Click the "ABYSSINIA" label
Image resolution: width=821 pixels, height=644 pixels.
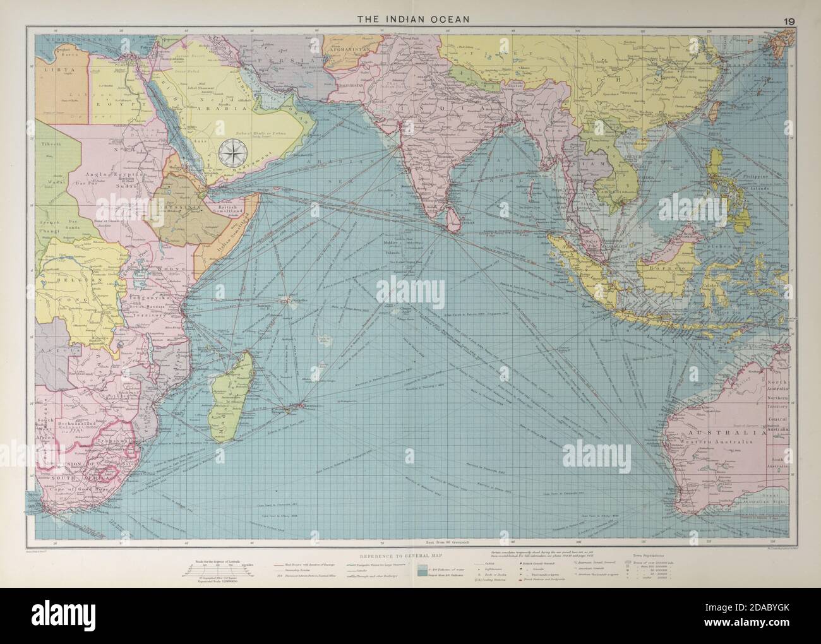tap(179, 206)
